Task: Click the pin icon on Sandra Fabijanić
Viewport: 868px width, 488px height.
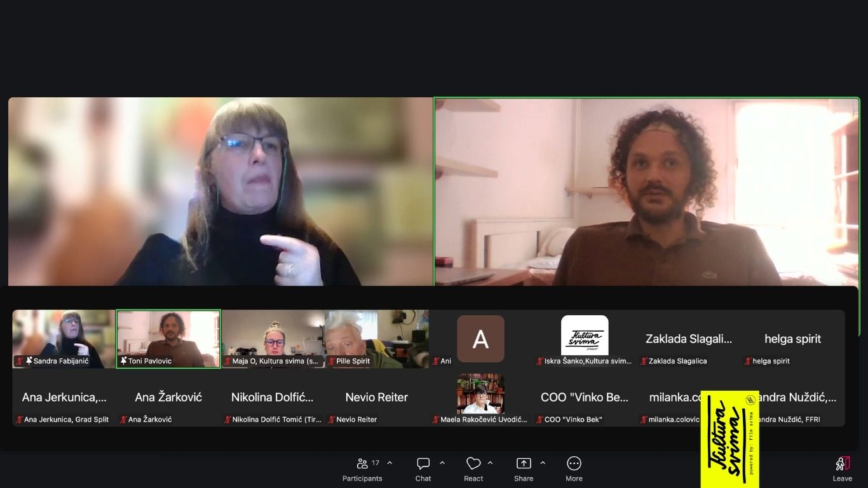Action: point(29,361)
